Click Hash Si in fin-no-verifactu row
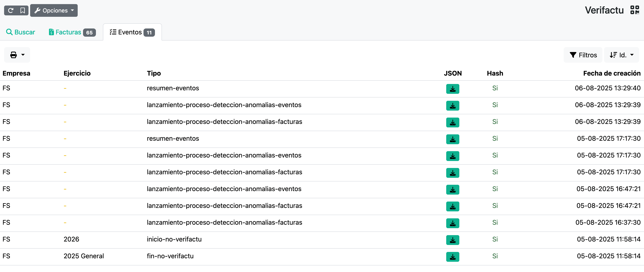 tap(495, 256)
